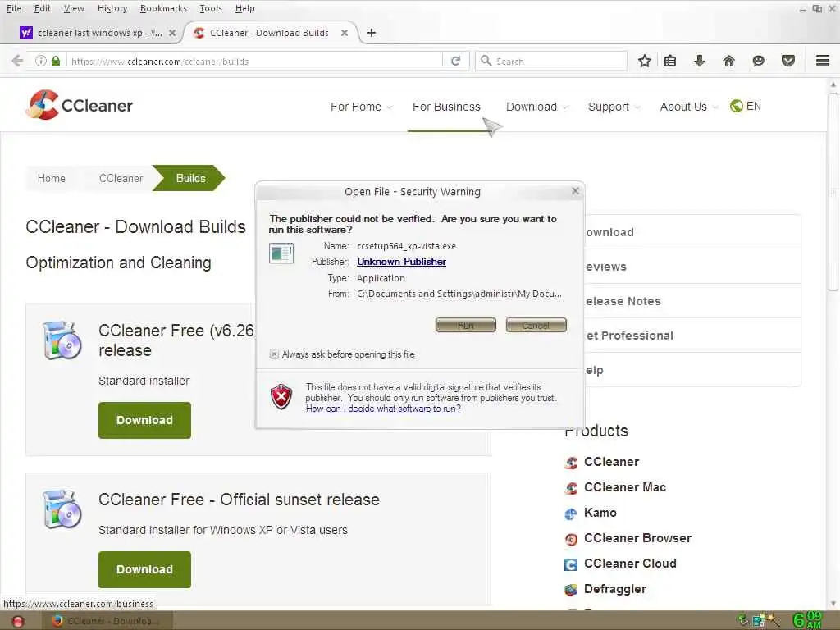Click the CCleaner Mac product icon
The width and height of the screenshot is (840, 630).
point(571,488)
